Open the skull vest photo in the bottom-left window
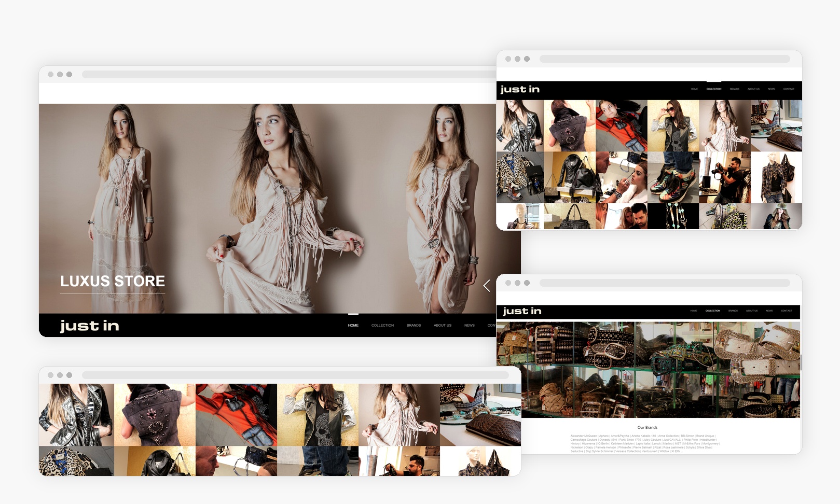840x504 pixels. coord(318,415)
